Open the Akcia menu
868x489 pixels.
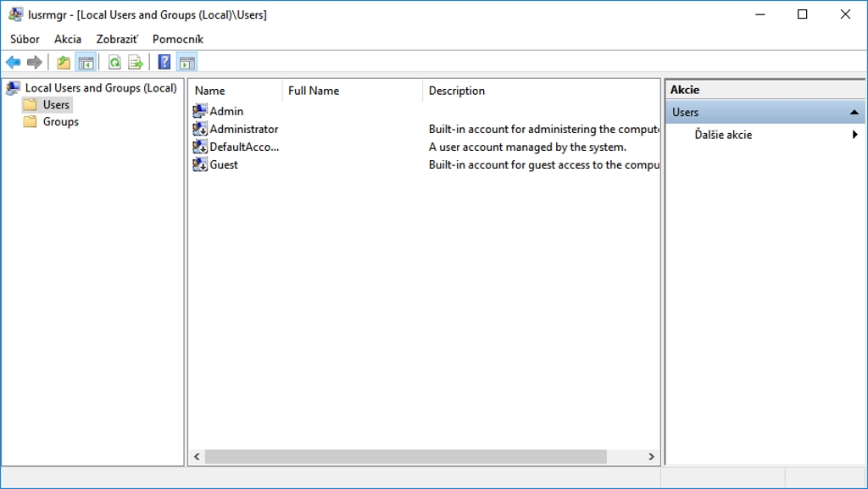tap(68, 39)
